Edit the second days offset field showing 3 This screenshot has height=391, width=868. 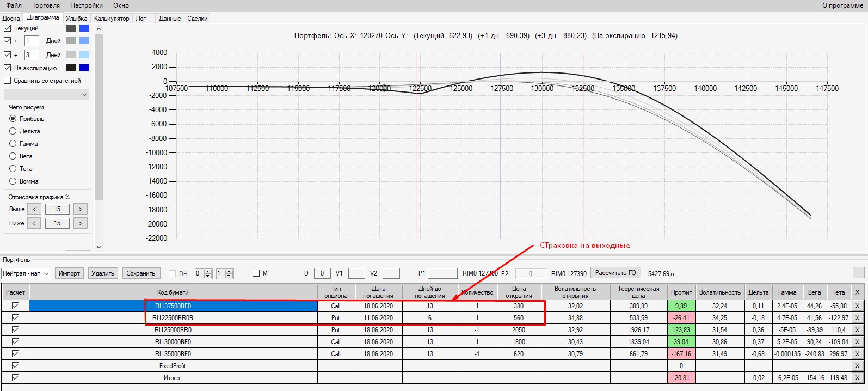(x=32, y=55)
